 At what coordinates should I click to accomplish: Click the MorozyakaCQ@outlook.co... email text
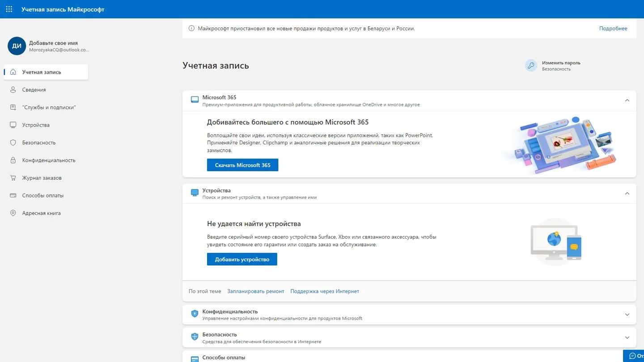point(59,50)
